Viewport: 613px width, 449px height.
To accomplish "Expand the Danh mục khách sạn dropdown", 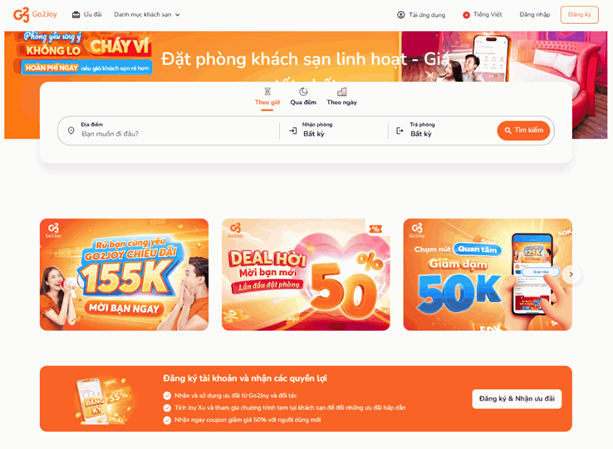I will tap(147, 15).
